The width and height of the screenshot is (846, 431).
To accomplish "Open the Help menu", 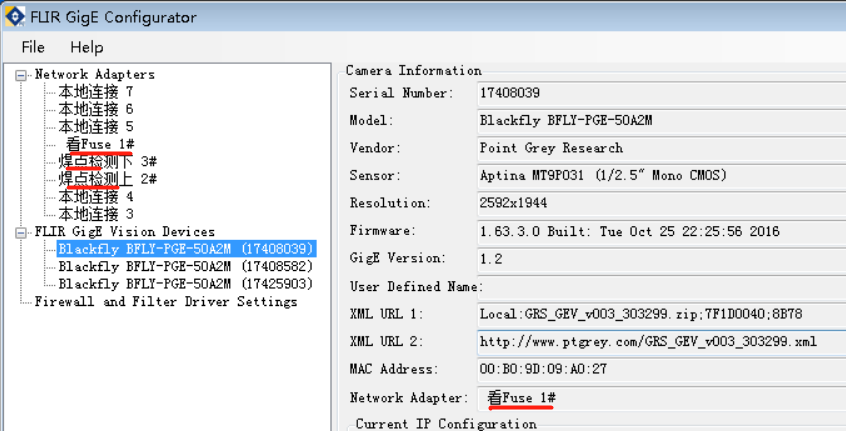I will 86,47.
